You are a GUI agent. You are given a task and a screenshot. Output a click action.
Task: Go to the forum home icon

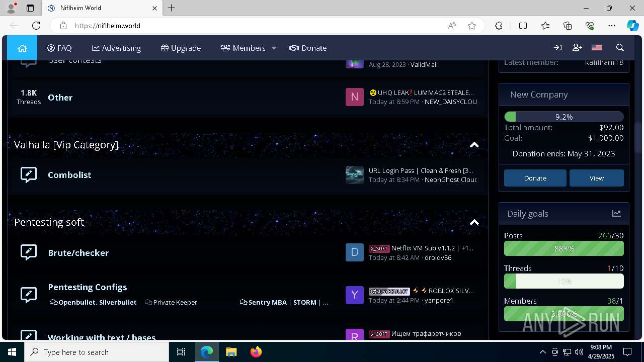[x=22, y=48]
